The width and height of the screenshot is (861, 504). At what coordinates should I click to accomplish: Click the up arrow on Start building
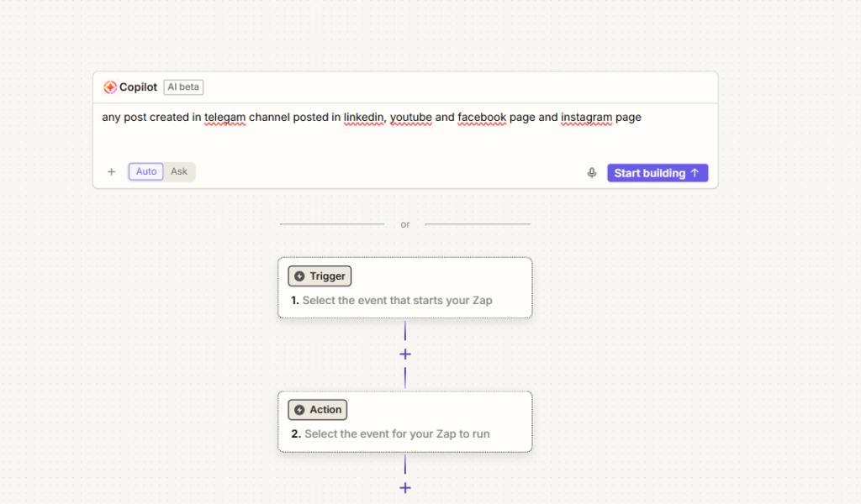click(695, 173)
